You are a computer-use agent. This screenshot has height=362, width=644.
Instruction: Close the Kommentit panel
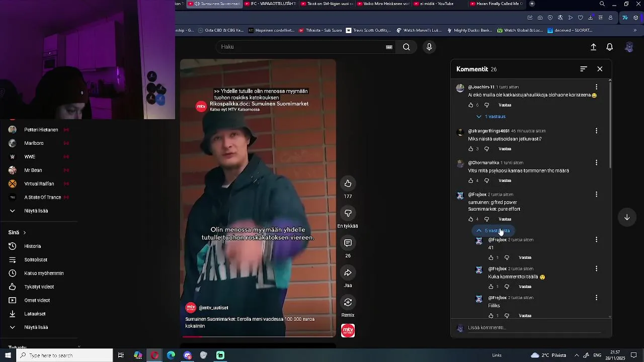(x=600, y=69)
